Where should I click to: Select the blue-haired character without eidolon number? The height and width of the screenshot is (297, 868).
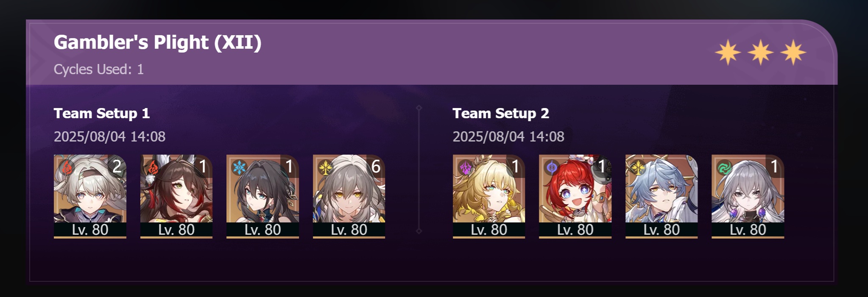[x=661, y=196]
